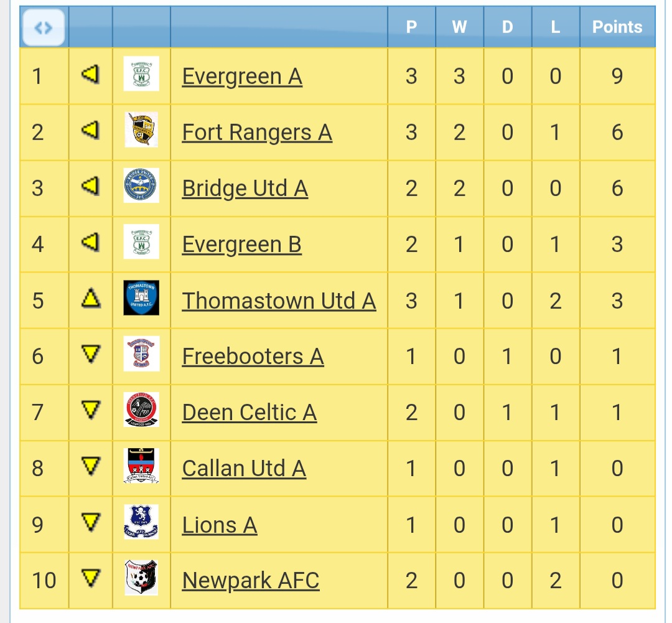Click the Newpark AFC club logo
The width and height of the screenshot is (672, 623).
141,578
